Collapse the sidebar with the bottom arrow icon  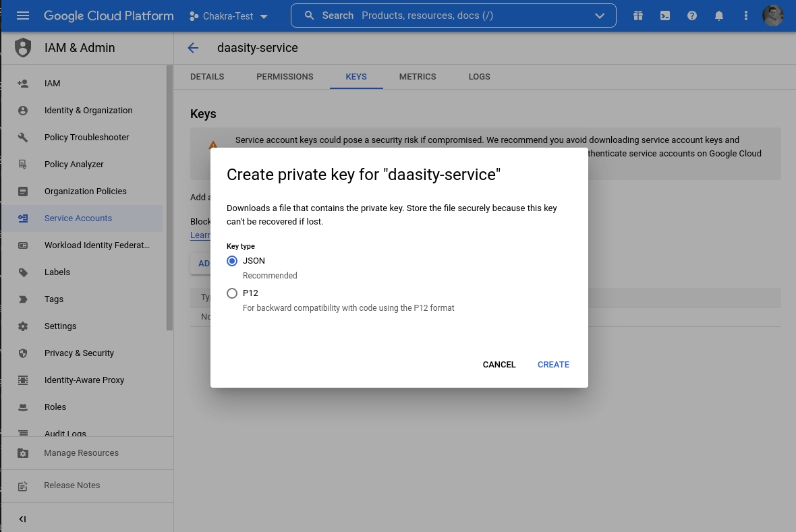point(22,519)
